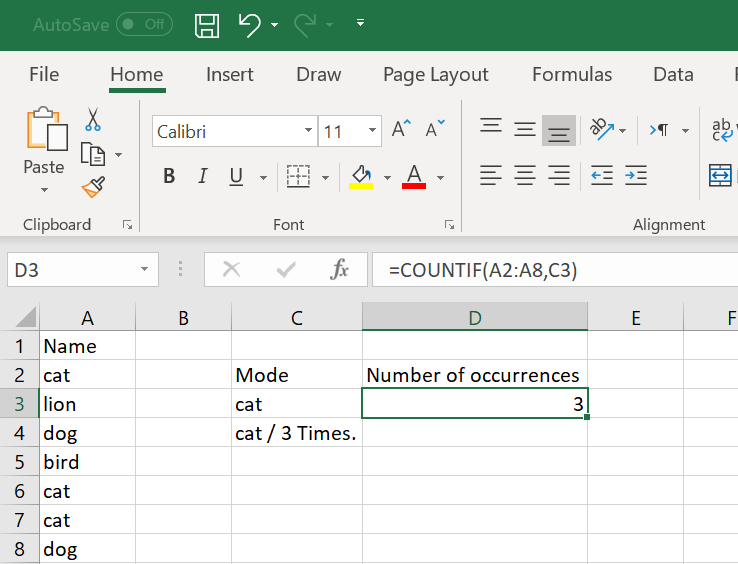This screenshot has height=564, width=738.
Task: Cut selection with scissors icon
Action: click(93, 119)
